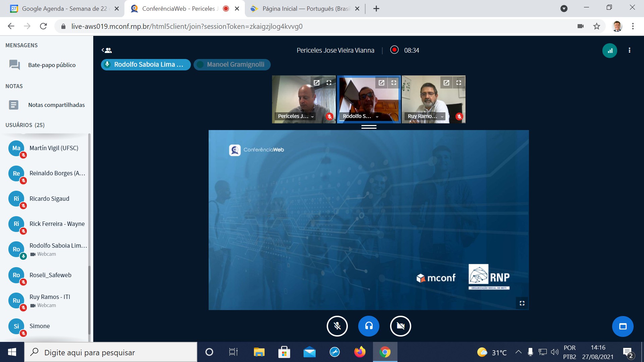Unmute the microphone

click(337, 326)
